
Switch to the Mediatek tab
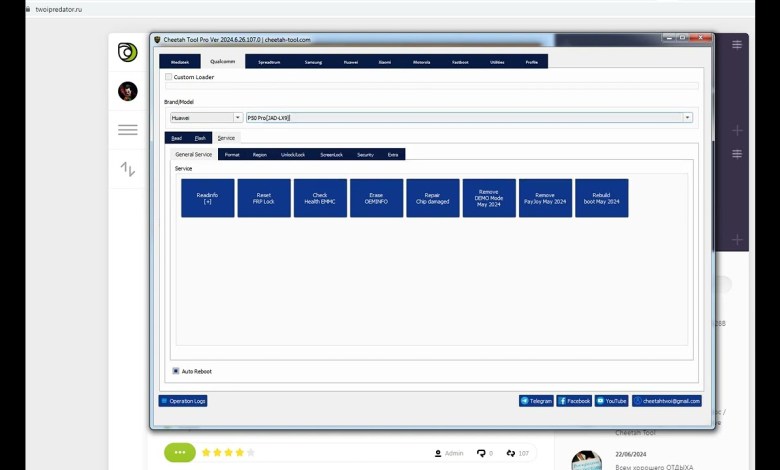click(180, 62)
